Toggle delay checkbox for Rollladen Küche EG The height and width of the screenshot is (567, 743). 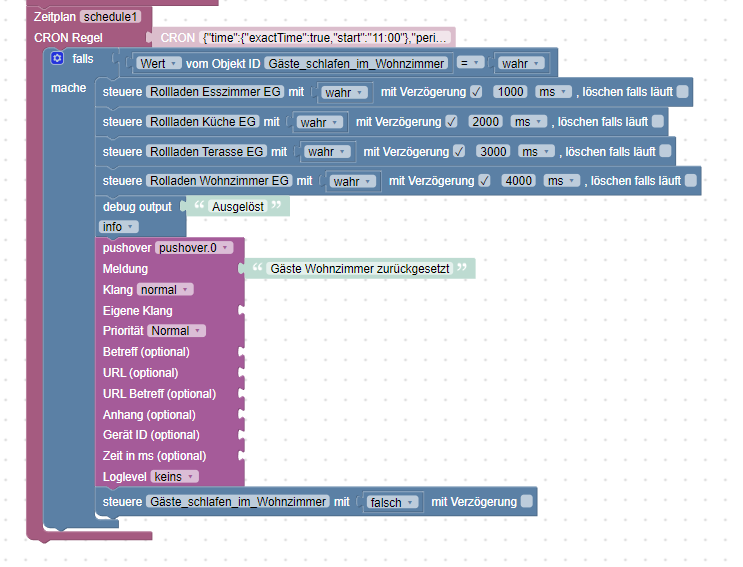(452, 122)
